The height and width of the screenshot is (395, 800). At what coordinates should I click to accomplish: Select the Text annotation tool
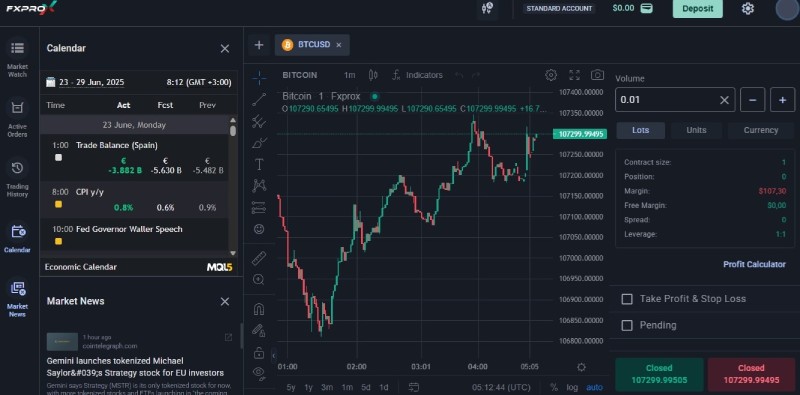point(259,164)
